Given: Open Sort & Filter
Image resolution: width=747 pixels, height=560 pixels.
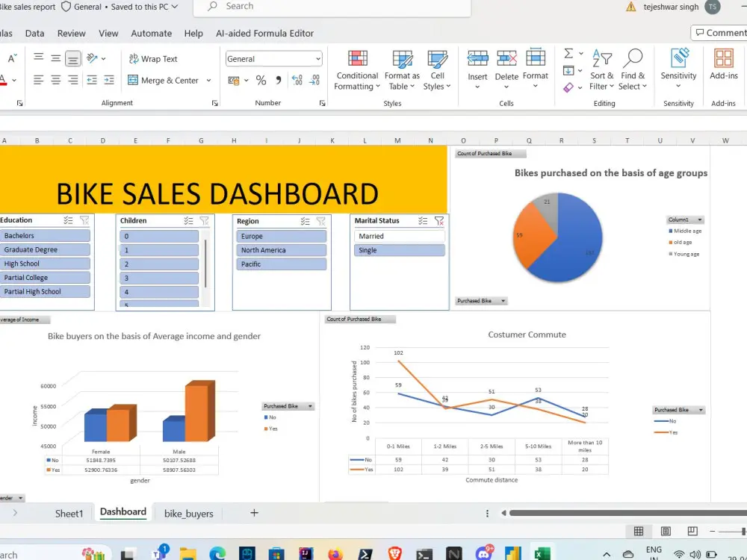Looking at the screenshot, I should (x=602, y=71).
